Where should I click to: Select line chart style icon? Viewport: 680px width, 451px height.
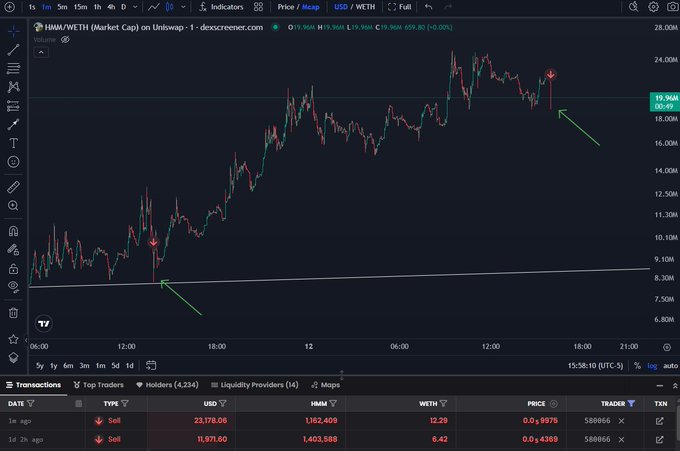click(154, 7)
